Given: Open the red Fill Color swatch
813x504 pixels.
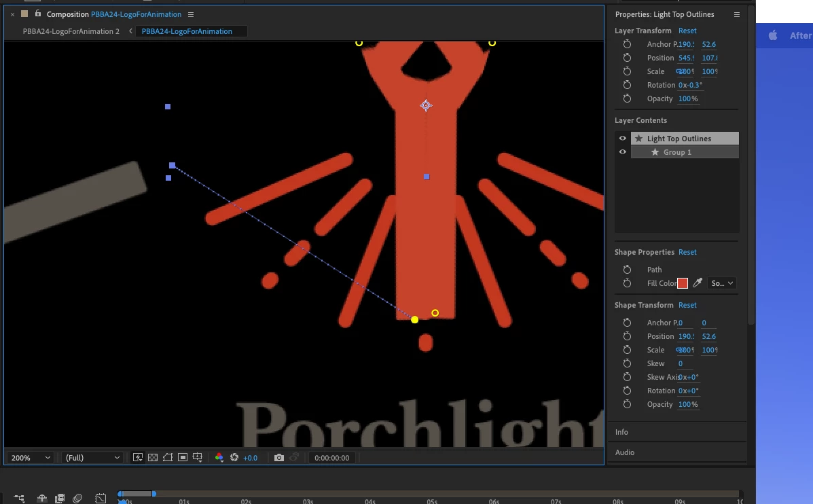Looking at the screenshot, I should [x=683, y=283].
